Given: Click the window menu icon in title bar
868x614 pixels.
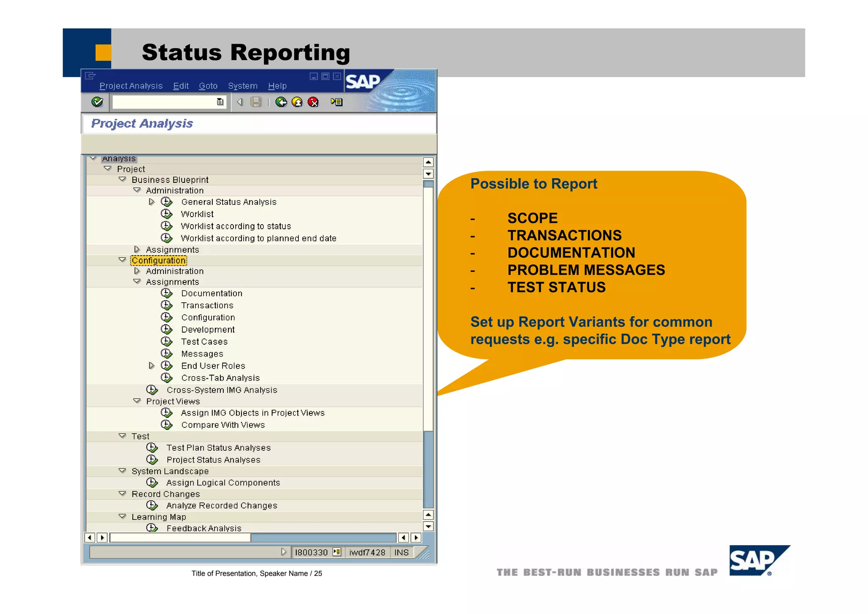Looking at the screenshot, I should pyautogui.click(x=90, y=76).
